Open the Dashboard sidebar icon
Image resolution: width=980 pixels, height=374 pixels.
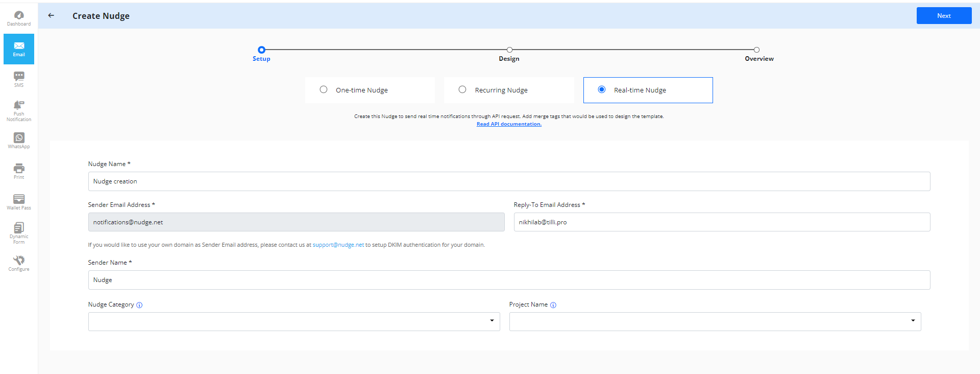[x=19, y=18]
